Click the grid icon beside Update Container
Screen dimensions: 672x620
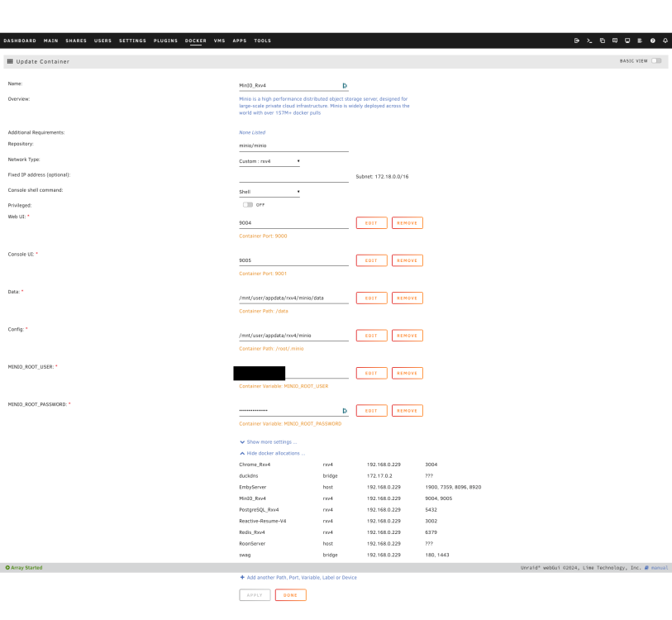(10, 61)
